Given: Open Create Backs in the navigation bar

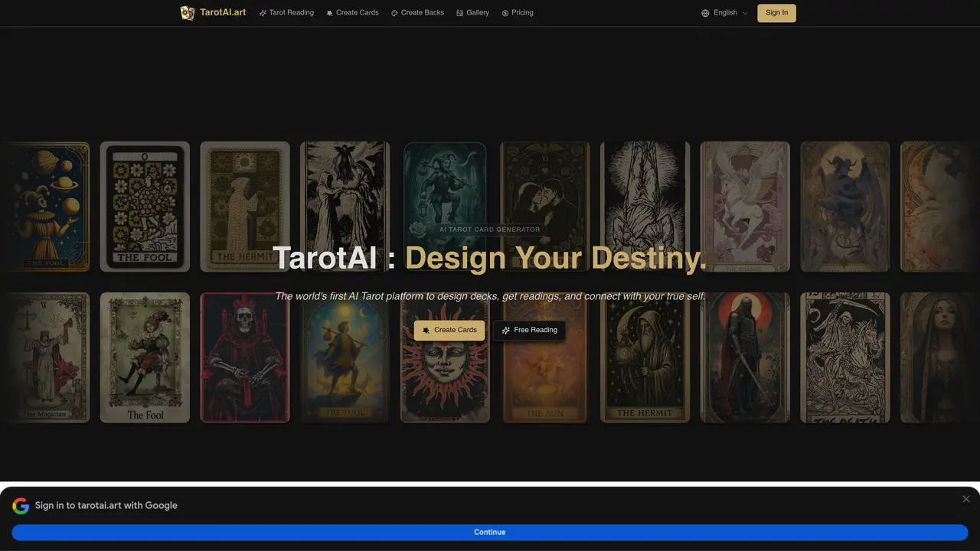Looking at the screenshot, I should 417,13.
